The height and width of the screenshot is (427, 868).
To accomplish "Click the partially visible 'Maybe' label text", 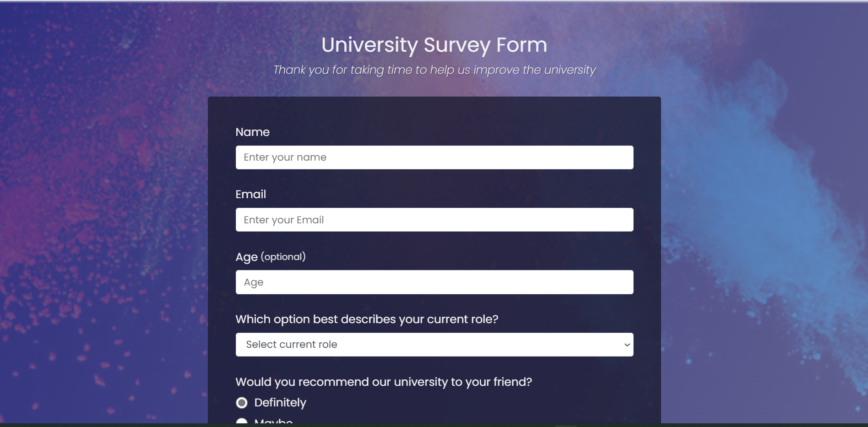I will tap(274, 421).
